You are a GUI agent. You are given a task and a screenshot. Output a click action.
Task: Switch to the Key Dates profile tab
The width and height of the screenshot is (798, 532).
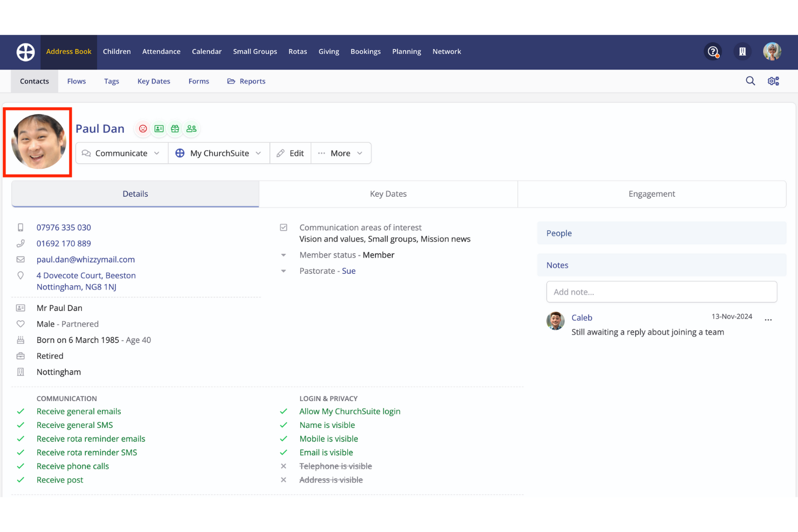point(388,194)
